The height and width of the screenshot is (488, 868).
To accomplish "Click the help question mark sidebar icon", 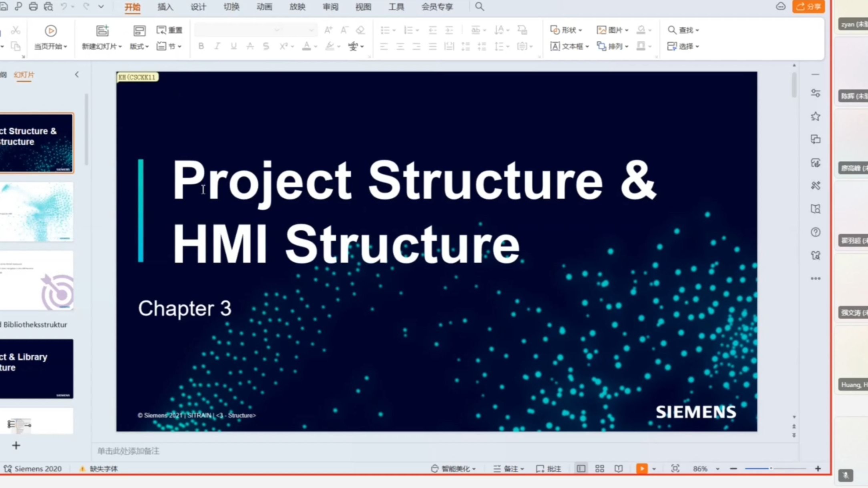I will (816, 232).
